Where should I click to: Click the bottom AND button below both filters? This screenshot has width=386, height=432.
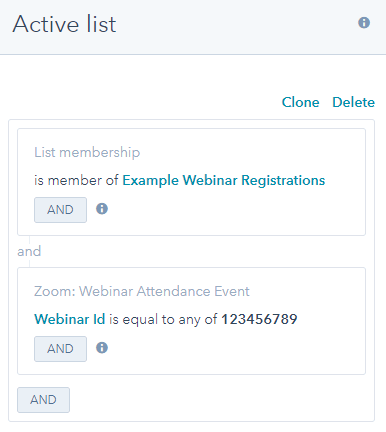pos(43,400)
